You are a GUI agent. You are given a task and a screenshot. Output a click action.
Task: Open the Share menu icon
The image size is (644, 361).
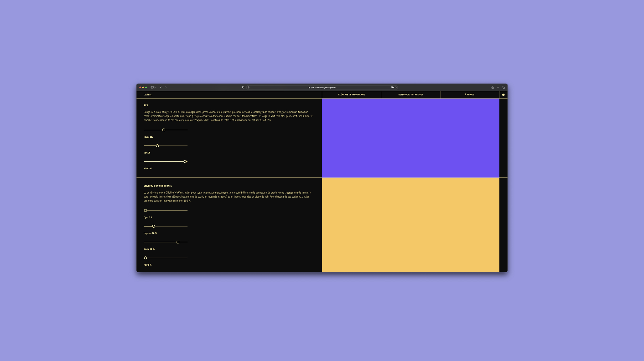pos(492,87)
